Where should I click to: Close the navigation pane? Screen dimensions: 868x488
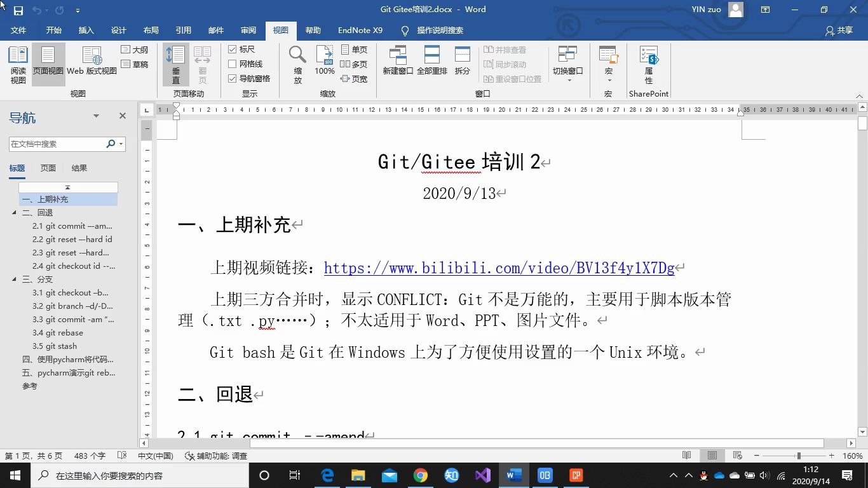coord(123,116)
